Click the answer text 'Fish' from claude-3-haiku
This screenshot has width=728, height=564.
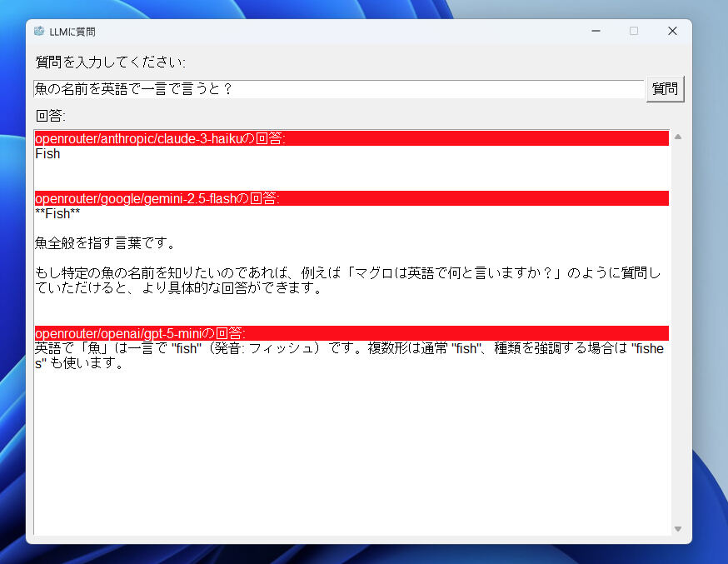pos(47,153)
